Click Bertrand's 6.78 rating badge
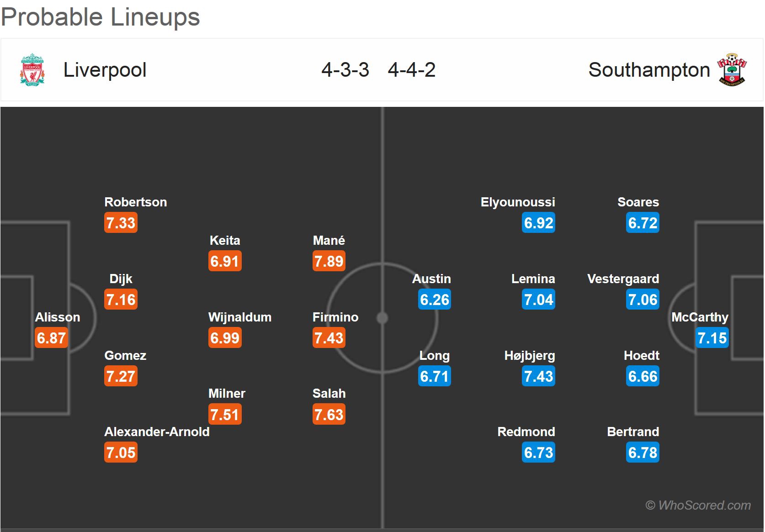 click(643, 453)
